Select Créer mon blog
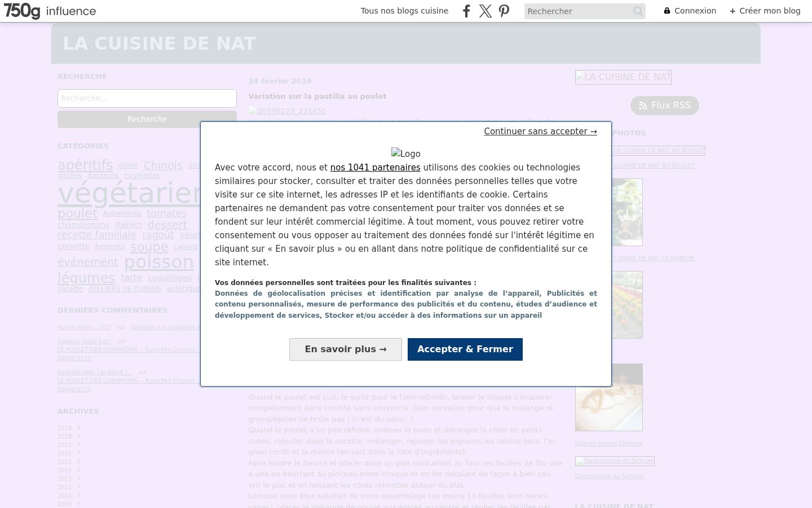Image resolution: width=812 pixels, height=508 pixels. pos(765,11)
